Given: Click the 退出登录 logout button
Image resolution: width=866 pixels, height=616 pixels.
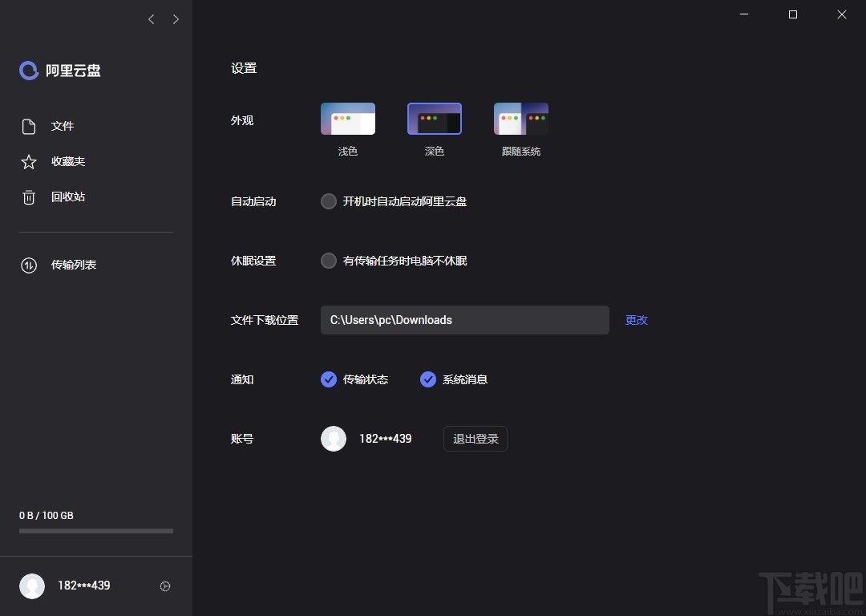Looking at the screenshot, I should point(475,439).
